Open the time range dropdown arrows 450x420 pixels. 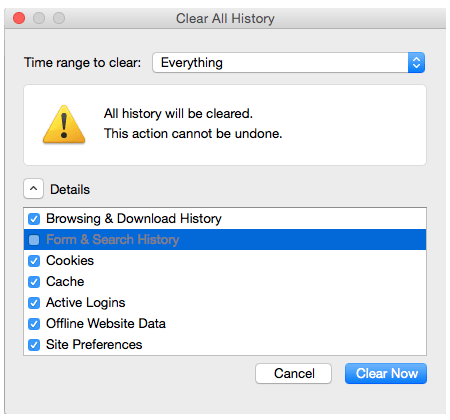(x=416, y=62)
